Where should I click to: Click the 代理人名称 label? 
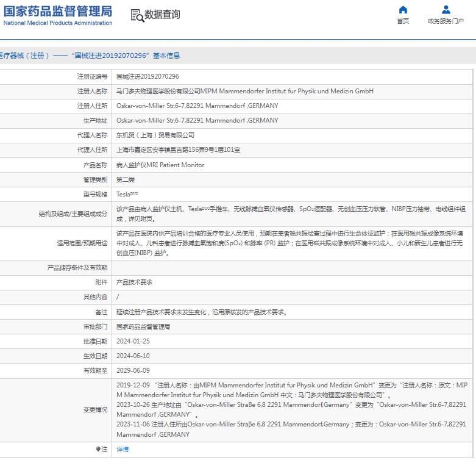coord(92,135)
